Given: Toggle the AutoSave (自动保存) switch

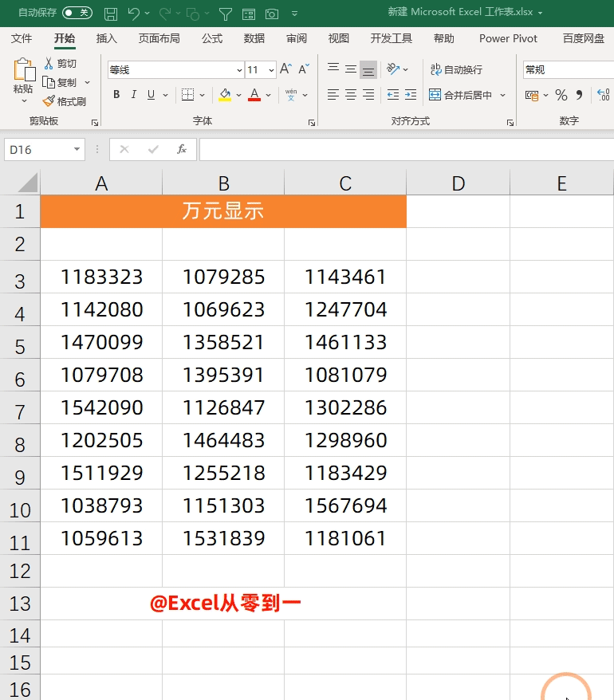Looking at the screenshot, I should (x=77, y=13).
